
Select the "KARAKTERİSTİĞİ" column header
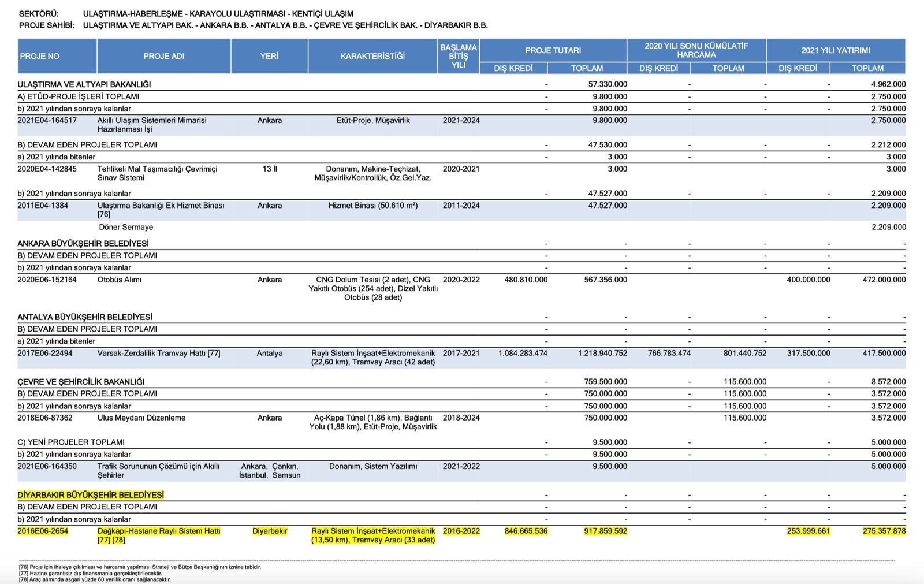click(x=372, y=56)
